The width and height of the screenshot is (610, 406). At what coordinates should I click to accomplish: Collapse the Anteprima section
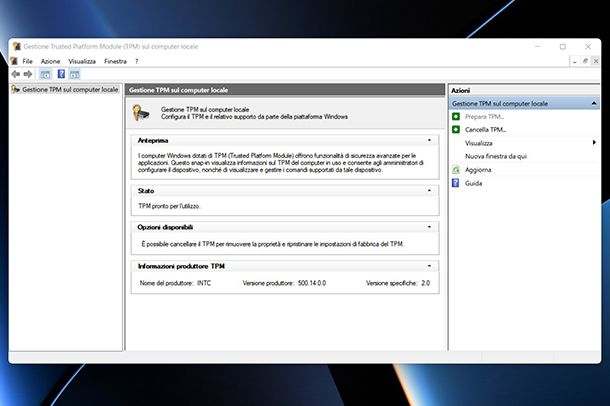tap(429, 140)
